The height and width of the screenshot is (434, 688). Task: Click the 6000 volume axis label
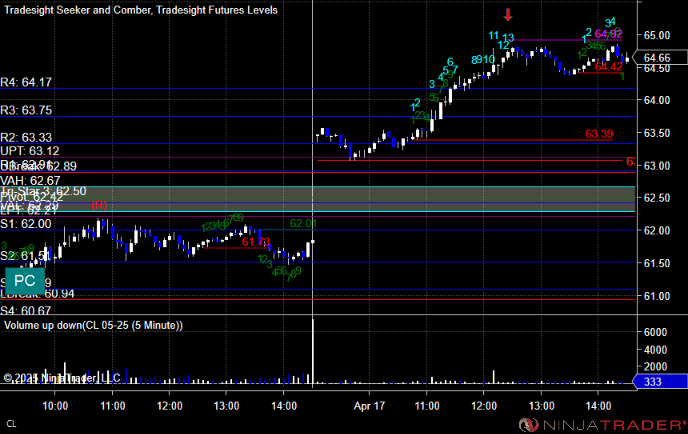coord(655,332)
